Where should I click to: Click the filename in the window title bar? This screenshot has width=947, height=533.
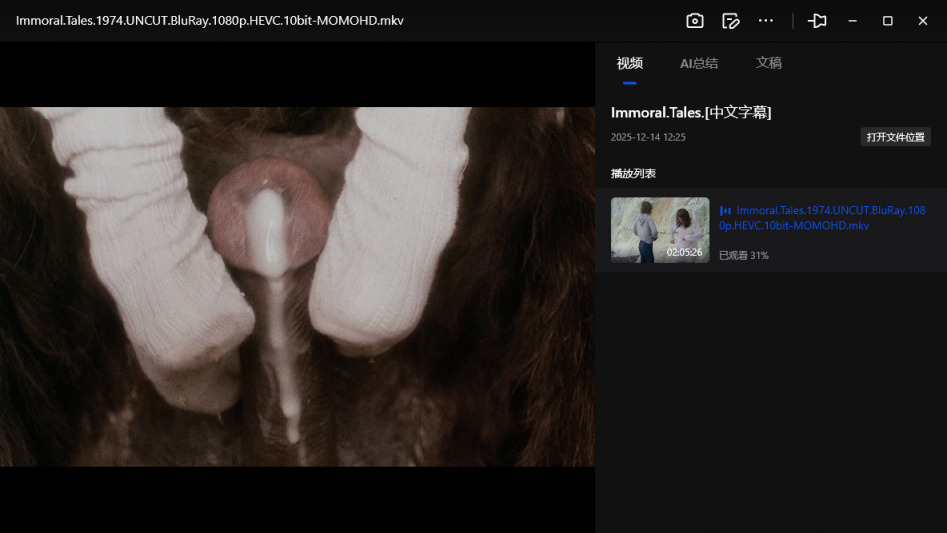pyautogui.click(x=210, y=21)
